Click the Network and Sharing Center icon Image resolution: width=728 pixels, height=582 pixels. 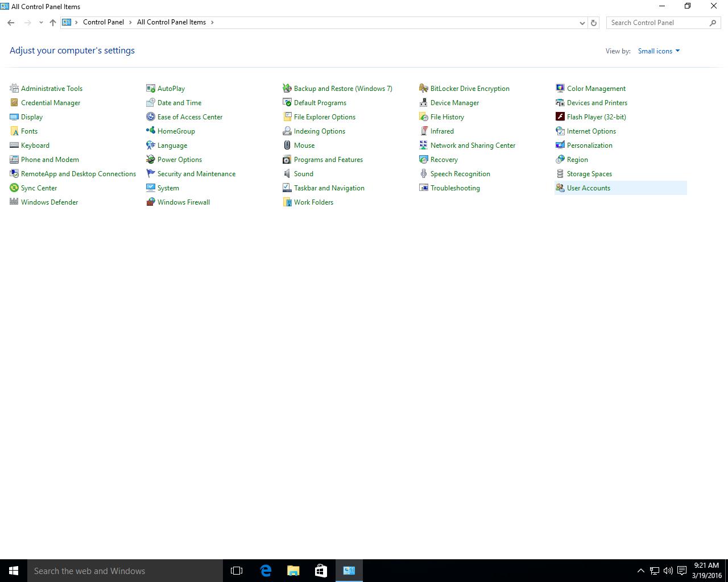point(424,145)
